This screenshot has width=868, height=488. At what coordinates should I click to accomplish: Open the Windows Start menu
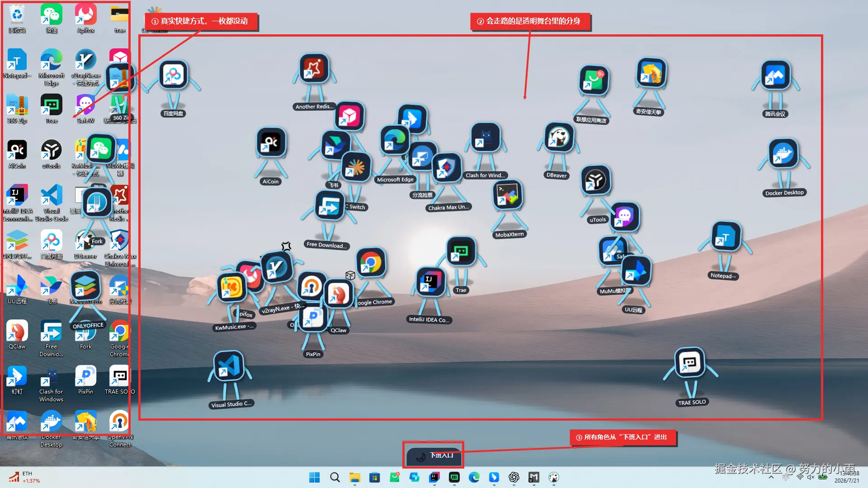[x=314, y=478]
